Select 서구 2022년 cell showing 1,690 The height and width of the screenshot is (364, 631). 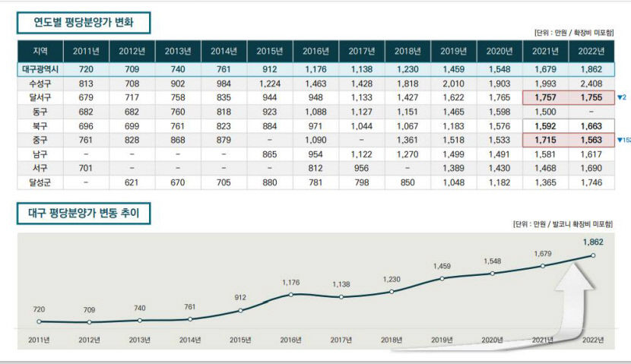click(x=591, y=168)
